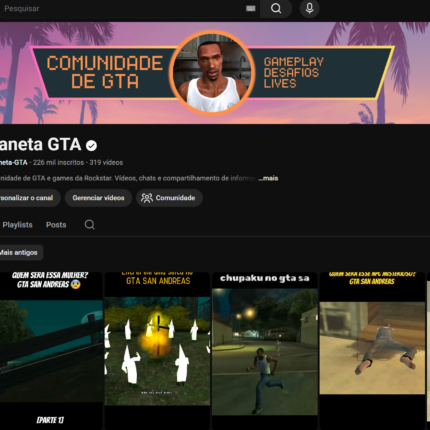
Task: Open the on-screen keyboard icon
Action: click(251, 8)
